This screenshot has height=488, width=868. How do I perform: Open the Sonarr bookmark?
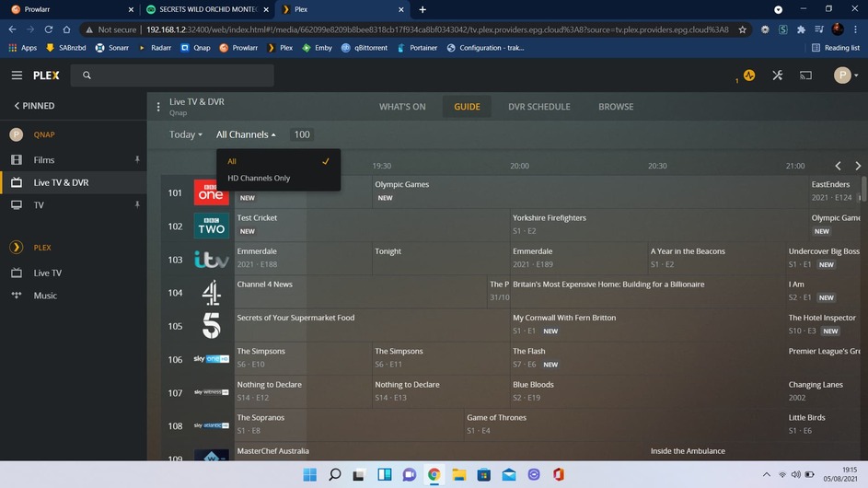tap(111, 48)
